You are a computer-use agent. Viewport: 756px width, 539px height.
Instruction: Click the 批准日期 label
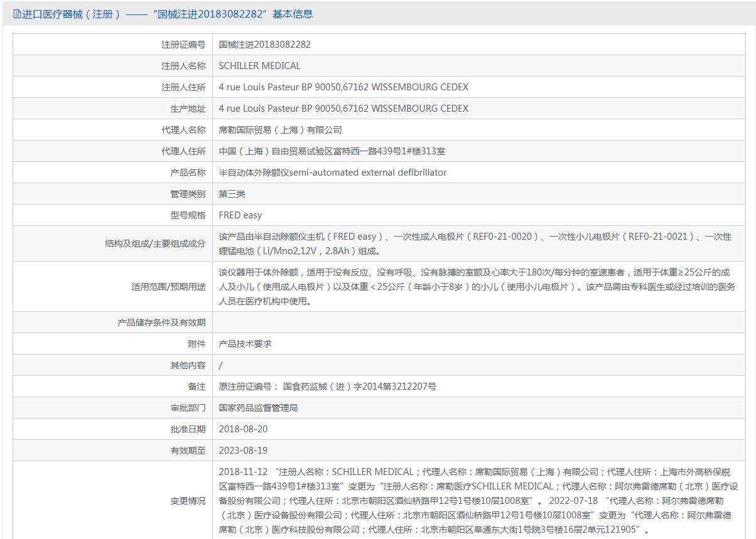point(188,429)
